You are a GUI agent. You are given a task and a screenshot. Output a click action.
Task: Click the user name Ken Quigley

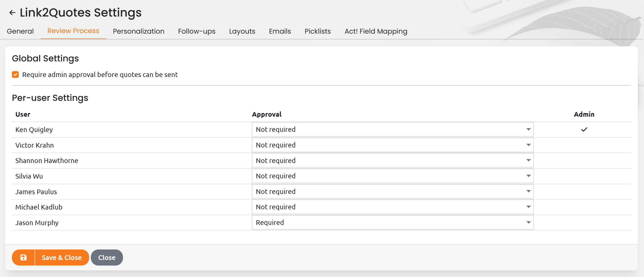(x=34, y=130)
